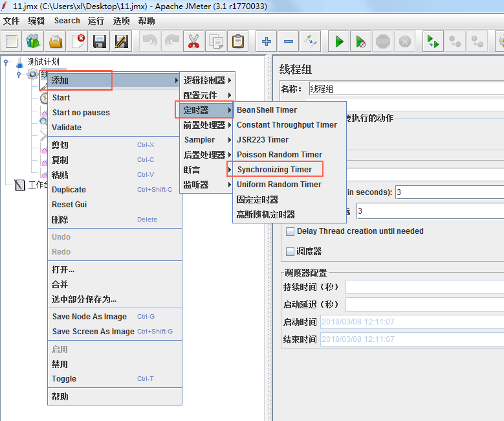Expand the Sampler submenu
The image size is (504, 421).
pos(207,140)
